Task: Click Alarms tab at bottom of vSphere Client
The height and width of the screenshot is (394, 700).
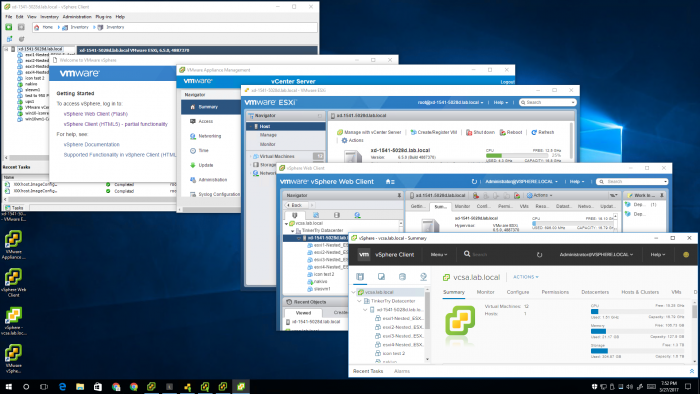Action: pos(402,371)
